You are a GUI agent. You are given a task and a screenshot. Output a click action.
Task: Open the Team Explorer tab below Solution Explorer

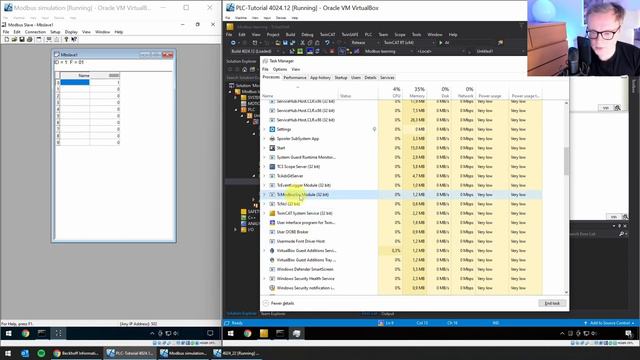click(x=273, y=314)
